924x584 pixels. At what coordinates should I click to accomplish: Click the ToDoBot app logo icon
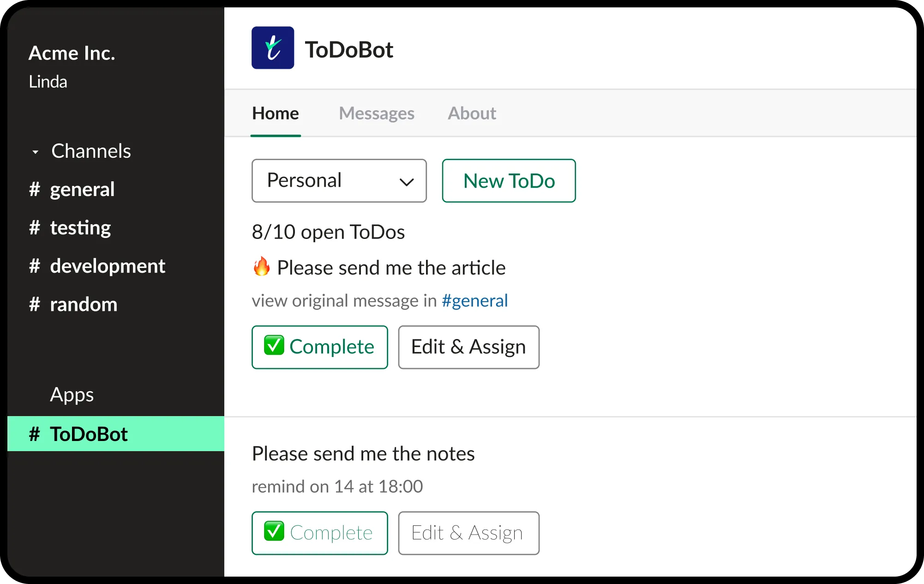[272, 48]
